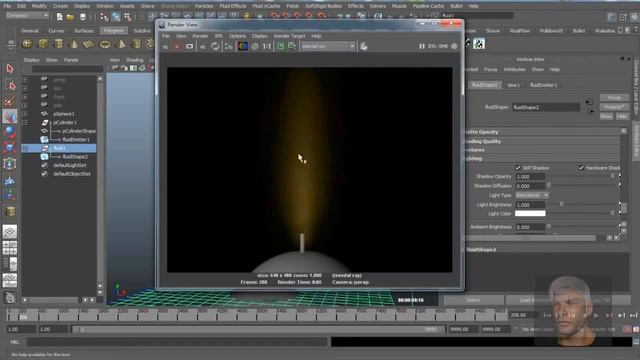Activate the Lasso select tool

[10, 85]
